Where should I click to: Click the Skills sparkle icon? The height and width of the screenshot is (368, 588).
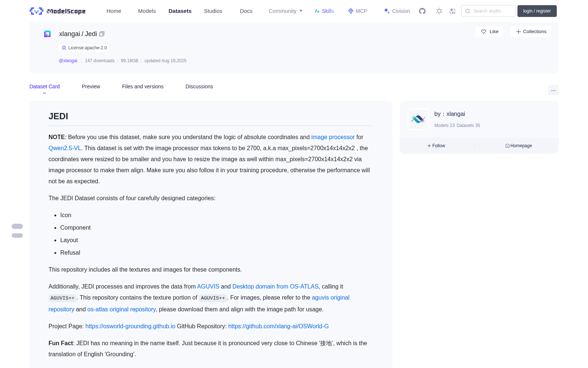(x=317, y=11)
